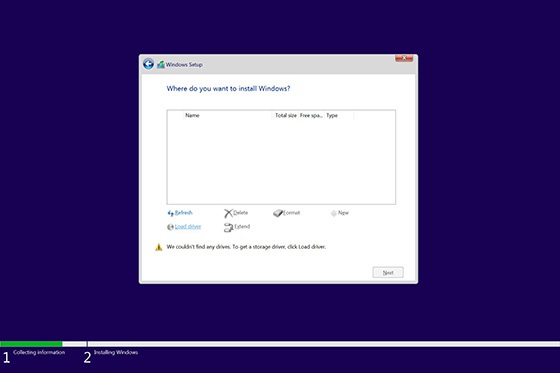The width and height of the screenshot is (560, 373).
Task: Close the Windows Setup dialog
Action: tap(404, 58)
